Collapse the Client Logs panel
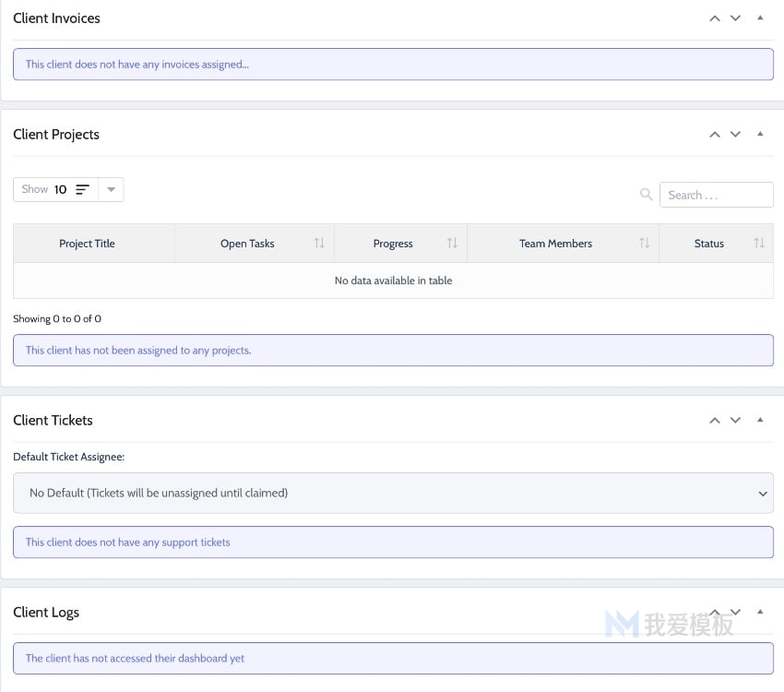Viewport: 784px width, 692px height. point(760,612)
